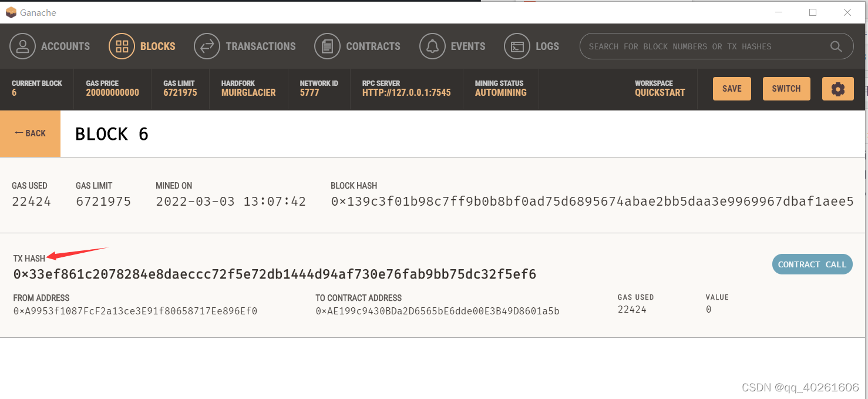Open settings with the gear icon
The width and height of the screenshot is (868, 399).
tap(838, 89)
